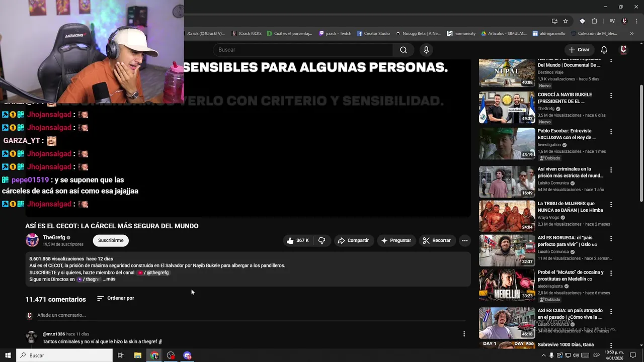Open @thegrefg channel link in description
The width and height of the screenshot is (644, 362).
tap(153, 273)
